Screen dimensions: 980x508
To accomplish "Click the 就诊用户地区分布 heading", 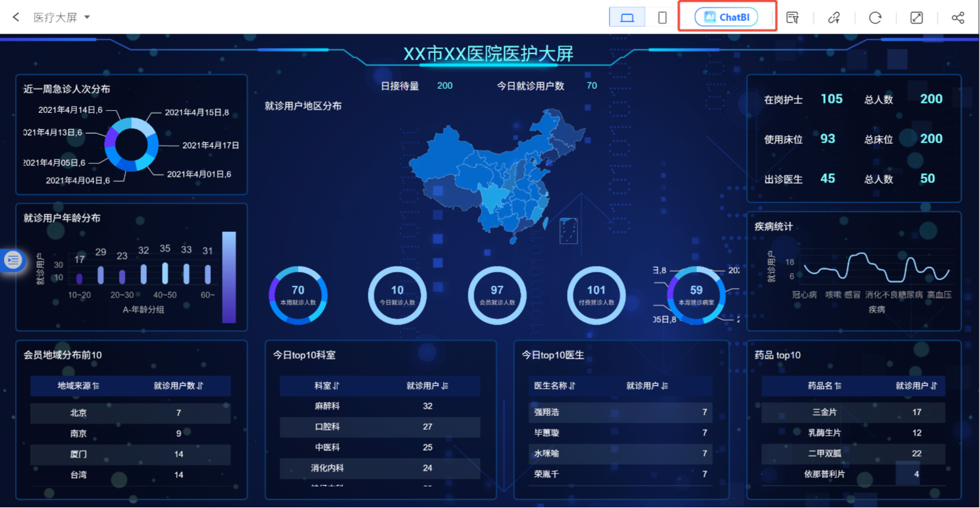I will tap(303, 106).
